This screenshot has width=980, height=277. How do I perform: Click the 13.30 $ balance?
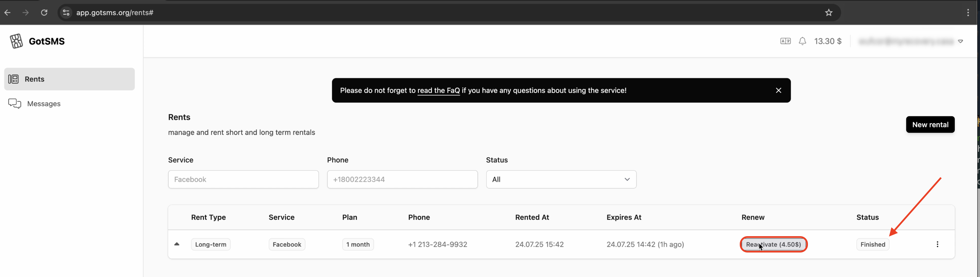pyautogui.click(x=827, y=41)
